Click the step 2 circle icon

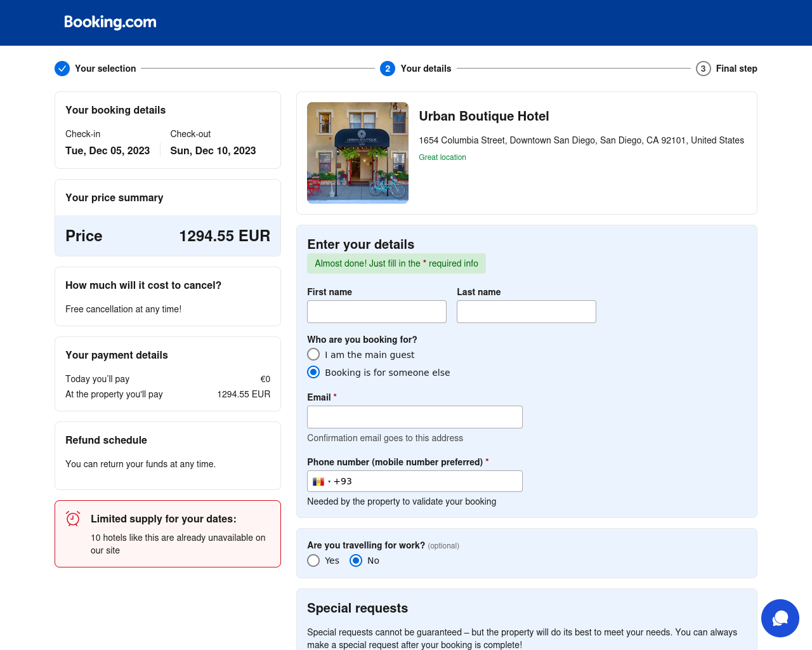tap(388, 69)
